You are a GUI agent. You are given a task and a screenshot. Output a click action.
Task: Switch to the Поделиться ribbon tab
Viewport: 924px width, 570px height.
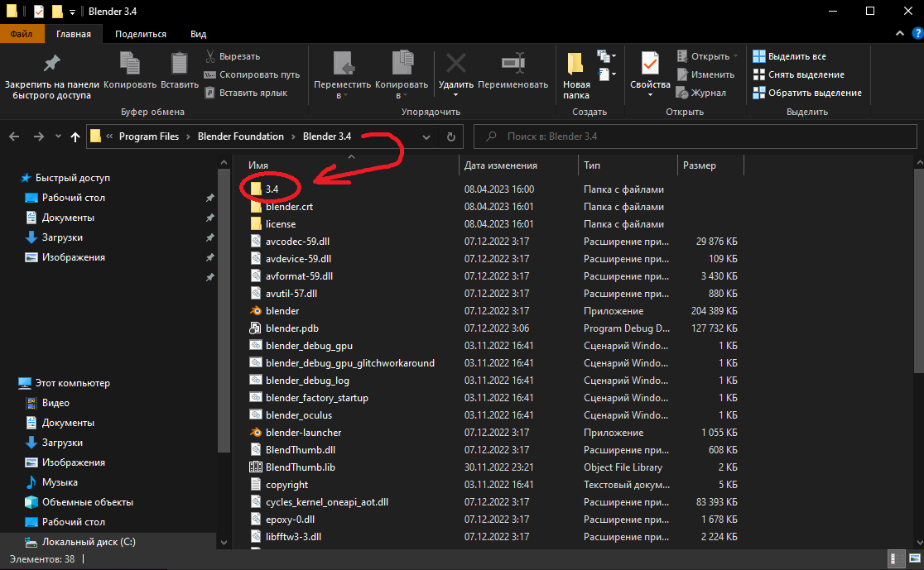(x=140, y=34)
